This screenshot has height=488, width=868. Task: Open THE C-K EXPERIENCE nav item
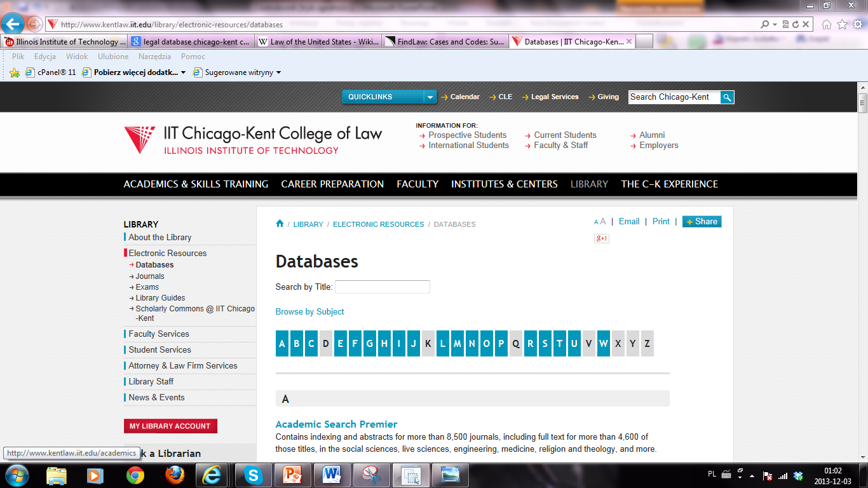pos(670,184)
